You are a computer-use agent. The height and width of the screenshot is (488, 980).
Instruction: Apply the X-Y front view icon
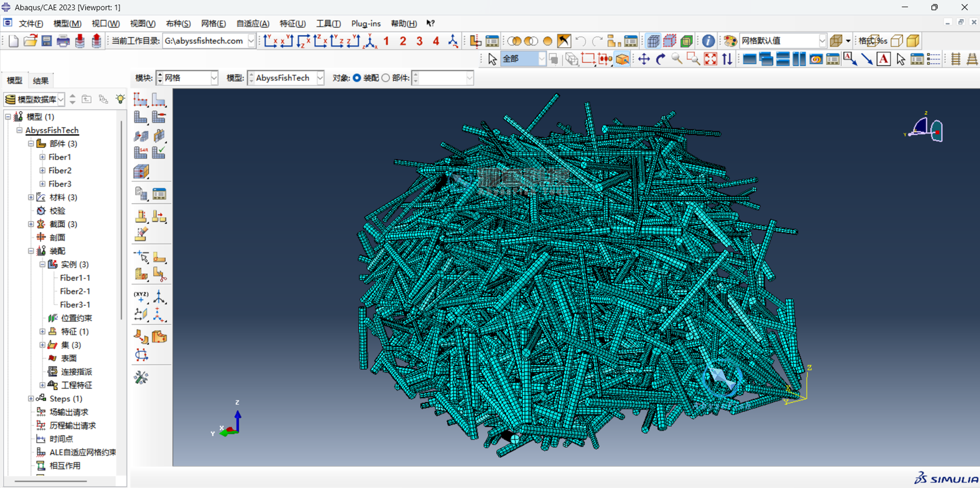[x=270, y=41]
